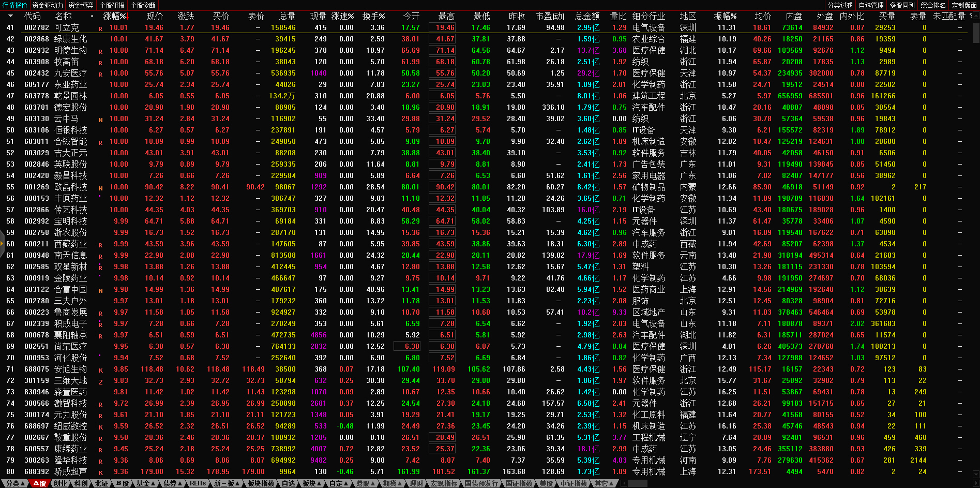Click left scroll arrow in bottom bar
Screen dimensions: 980x488
(624, 483)
